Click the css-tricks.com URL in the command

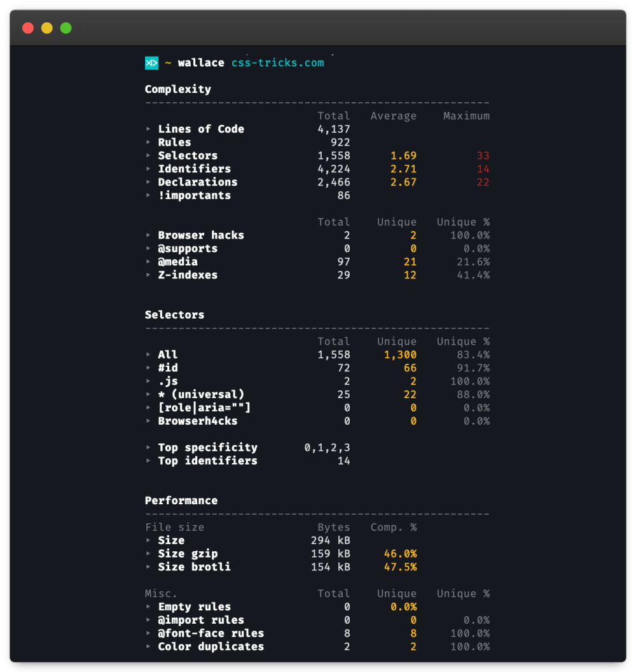pos(277,63)
